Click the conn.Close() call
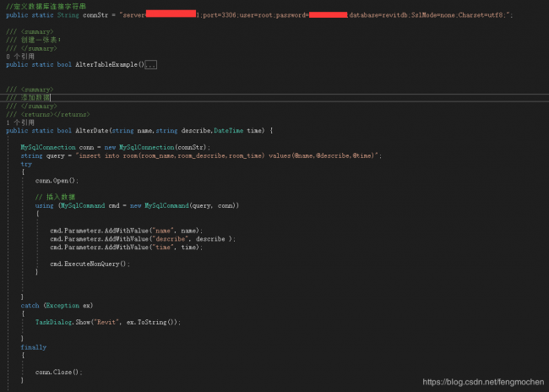This screenshot has width=549, height=392. tap(58, 372)
